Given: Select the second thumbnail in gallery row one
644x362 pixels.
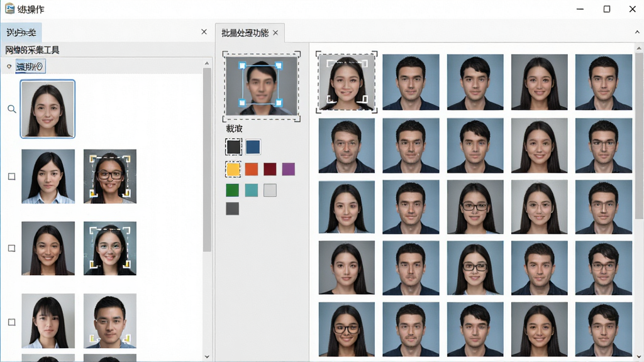Looking at the screenshot, I should pyautogui.click(x=411, y=82).
